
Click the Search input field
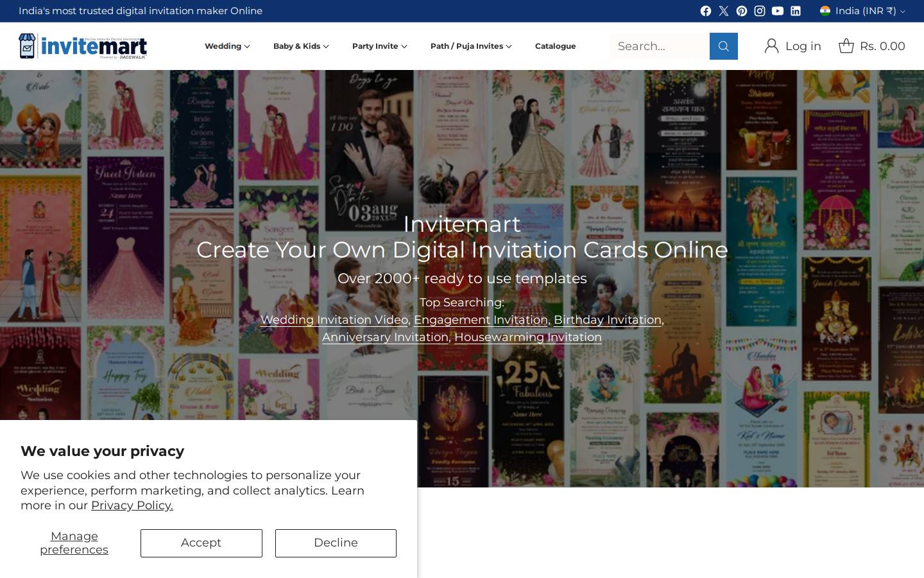[660, 46]
